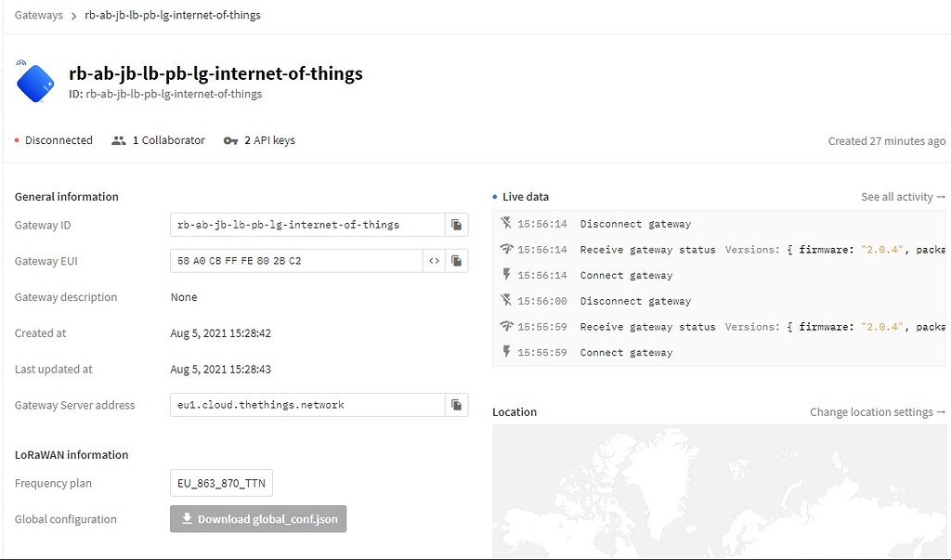Click the blue gateway device icon

pos(35,82)
